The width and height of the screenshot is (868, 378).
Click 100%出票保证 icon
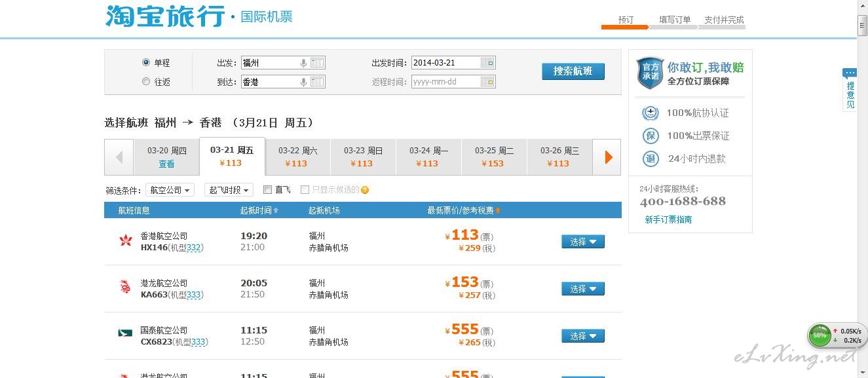tap(650, 136)
